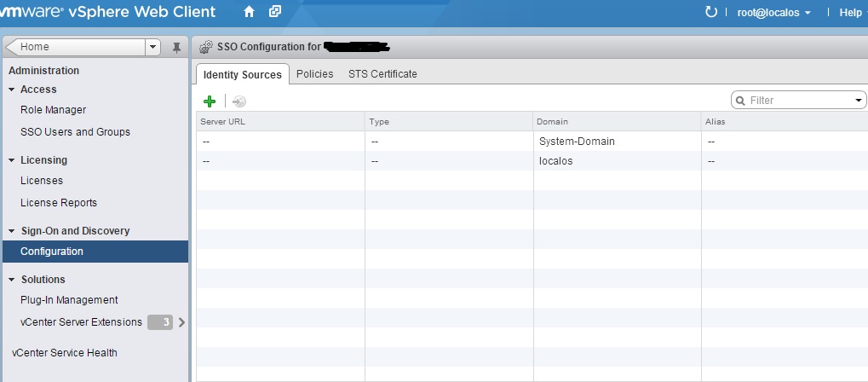Click the green plus Add Identity Source icon
868x382 pixels.
point(210,101)
